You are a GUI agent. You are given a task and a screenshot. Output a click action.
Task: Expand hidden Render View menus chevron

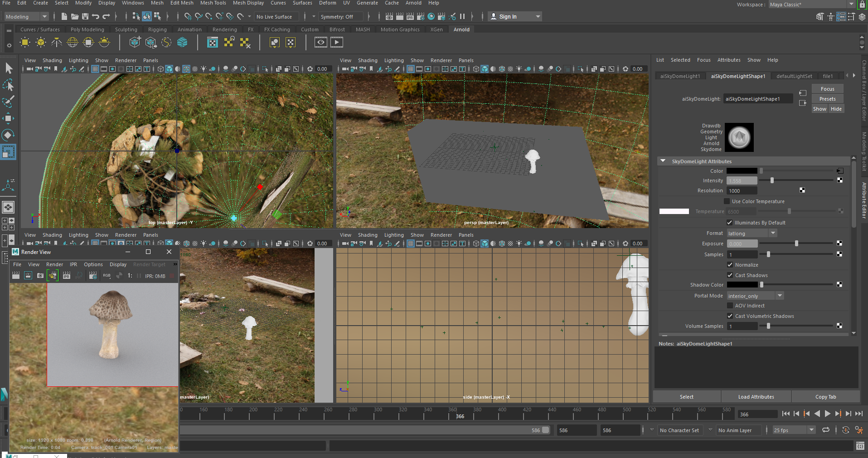coord(175,264)
